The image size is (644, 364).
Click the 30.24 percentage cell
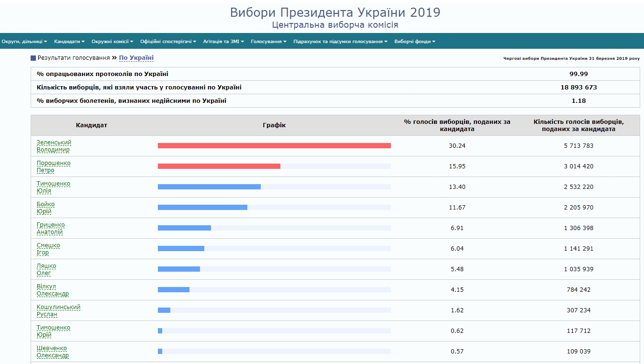point(457,146)
